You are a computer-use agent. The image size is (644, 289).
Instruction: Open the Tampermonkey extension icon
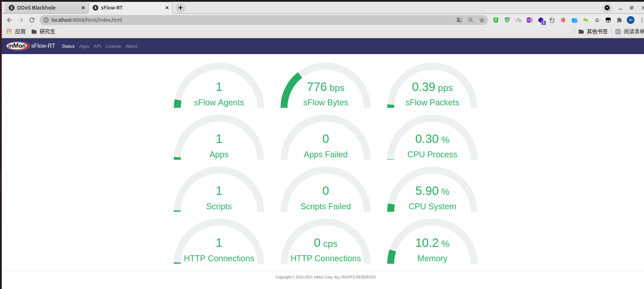click(608, 20)
